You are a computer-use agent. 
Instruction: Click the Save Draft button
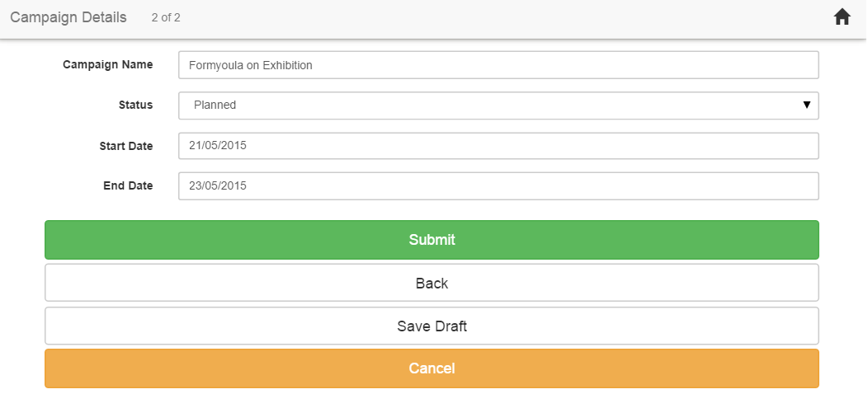point(432,326)
